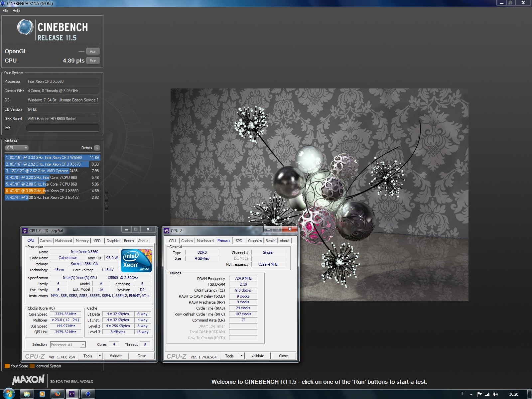Click Cinebench title bar app icon

point(3,3)
